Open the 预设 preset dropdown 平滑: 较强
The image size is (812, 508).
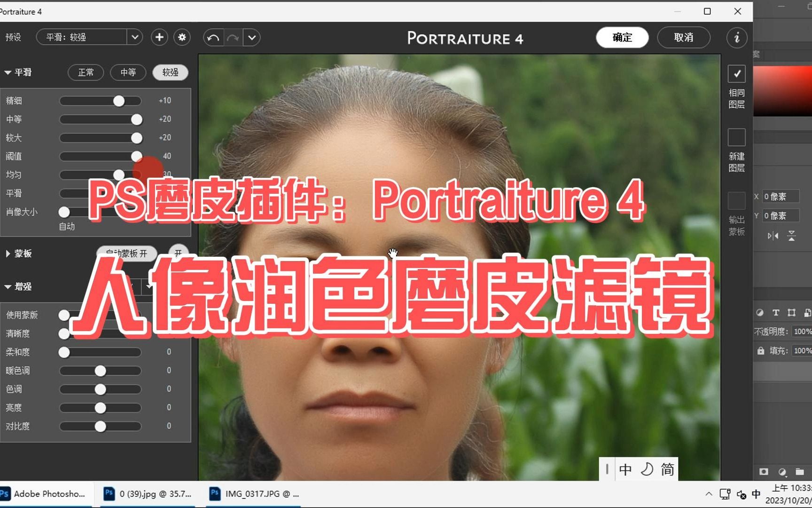point(89,37)
